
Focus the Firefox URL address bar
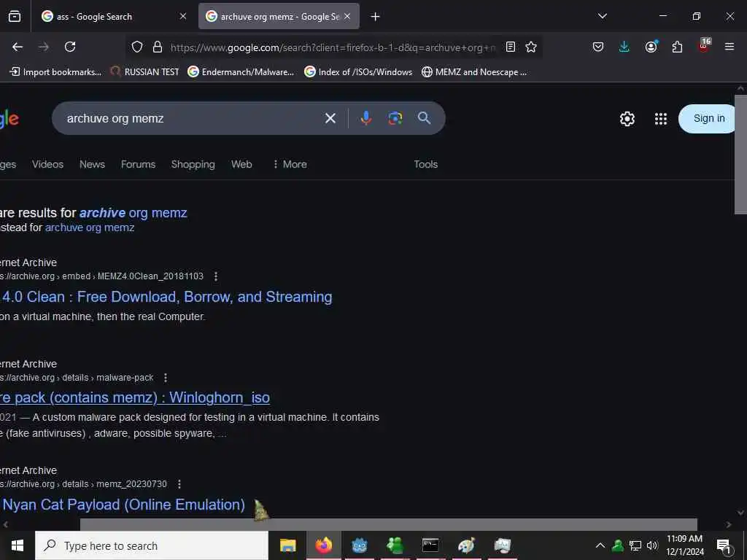pos(333,47)
